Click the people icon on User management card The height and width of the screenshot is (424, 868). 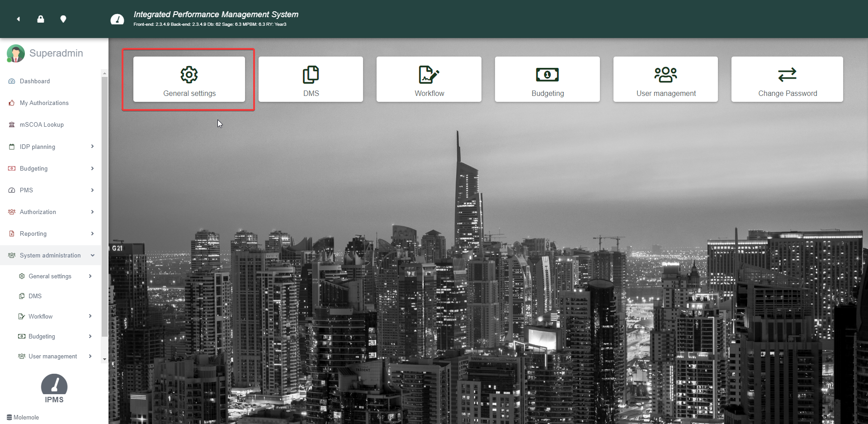(665, 75)
